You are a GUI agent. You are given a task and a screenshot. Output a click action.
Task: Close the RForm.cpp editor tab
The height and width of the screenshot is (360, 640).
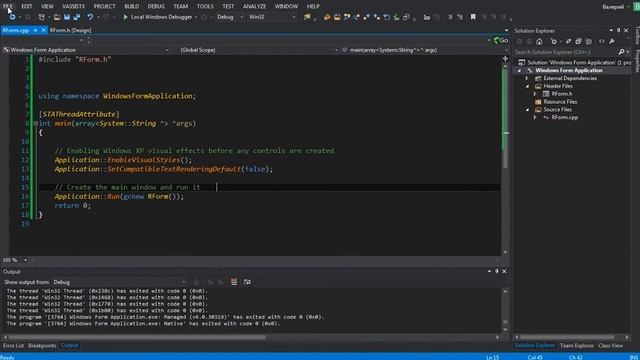[x=43, y=30]
